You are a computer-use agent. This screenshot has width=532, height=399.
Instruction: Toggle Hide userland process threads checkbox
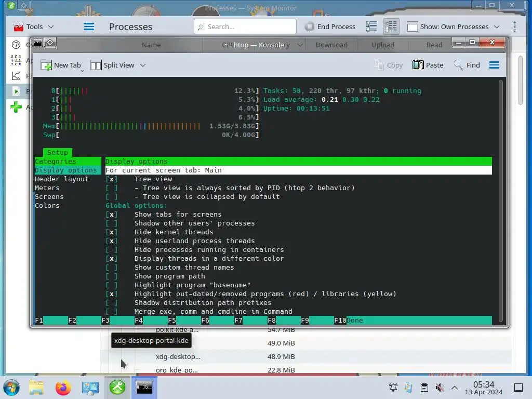(111, 241)
